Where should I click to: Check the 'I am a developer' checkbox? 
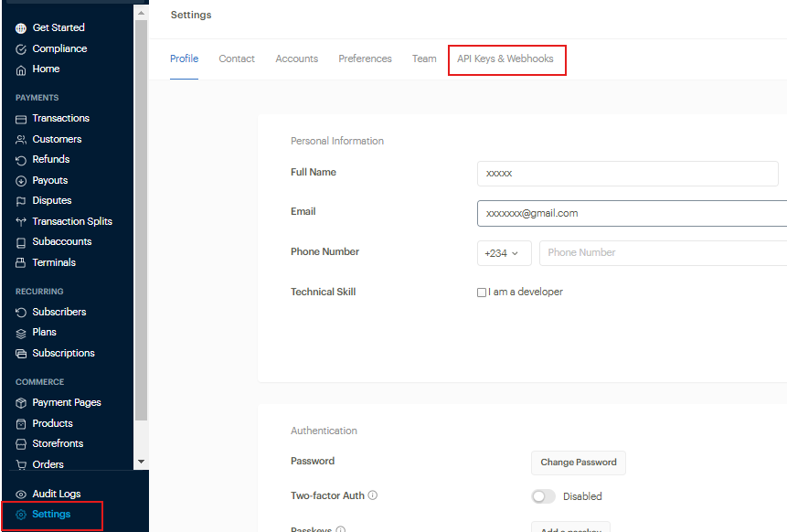[x=482, y=293]
